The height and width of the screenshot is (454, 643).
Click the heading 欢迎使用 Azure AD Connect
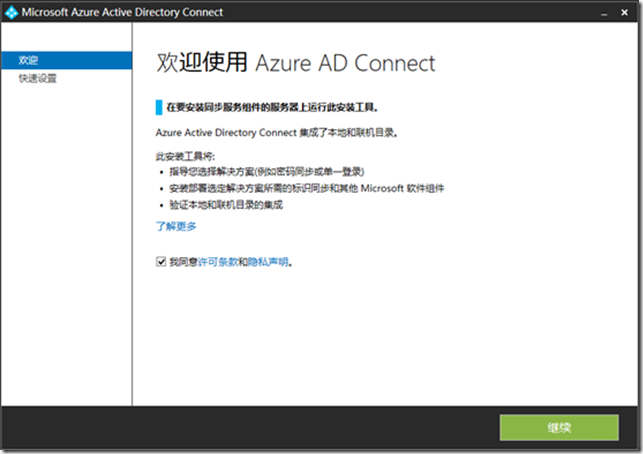point(296,63)
